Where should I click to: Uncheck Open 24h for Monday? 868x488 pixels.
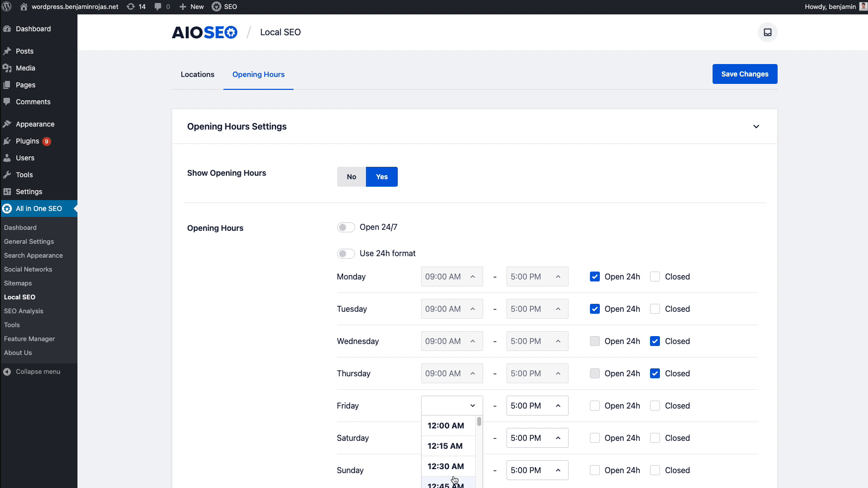click(x=594, y=277)
